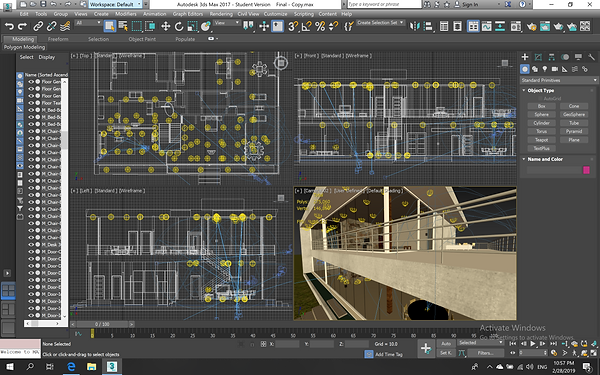Hide the M_Desk object via eye icon
Image resolution: width=600 pixels, height=375 pixels.
pyautogui.click(x=31, y=245)
